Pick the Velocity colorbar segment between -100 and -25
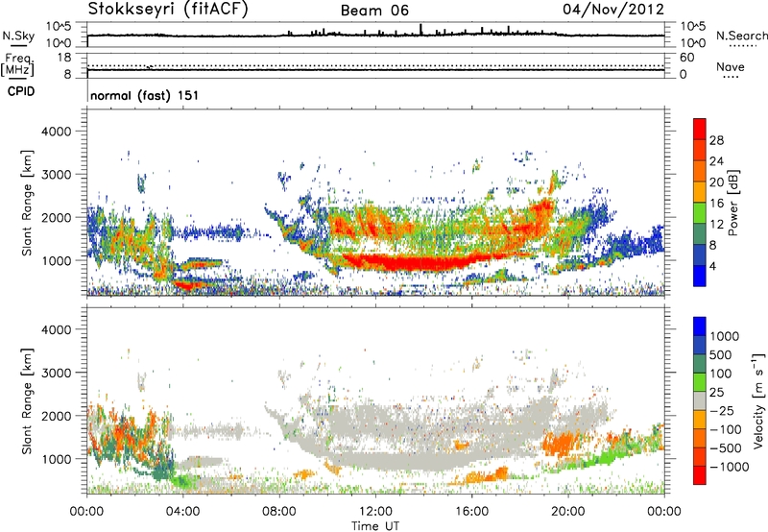 click(700, 420)
